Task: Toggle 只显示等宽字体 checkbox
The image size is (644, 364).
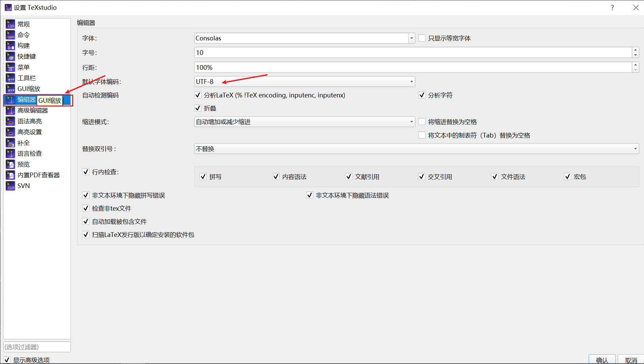Action: coord(422,38)
